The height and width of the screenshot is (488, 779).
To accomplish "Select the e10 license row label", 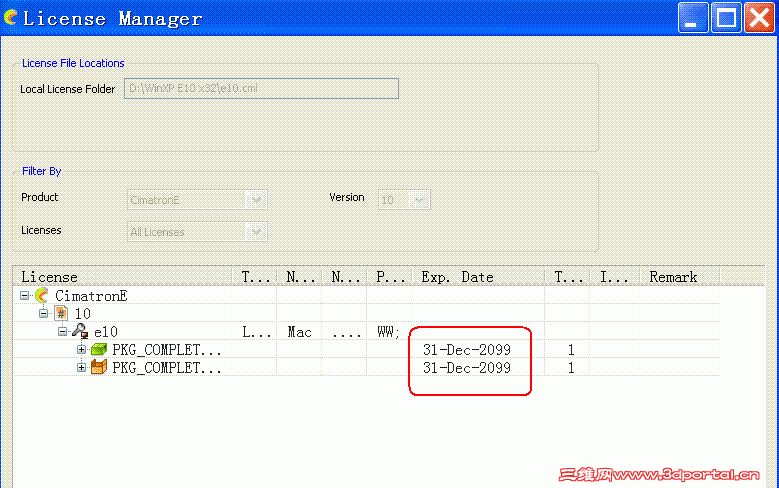I will coord(106,331).
